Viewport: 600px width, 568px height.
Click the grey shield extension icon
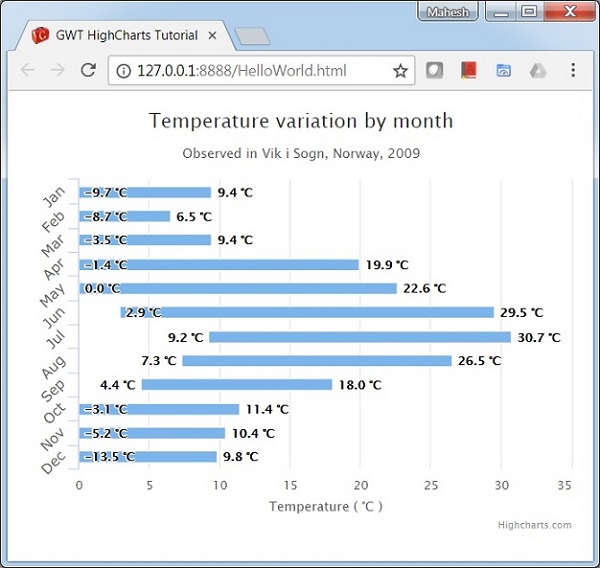[435, 71]
